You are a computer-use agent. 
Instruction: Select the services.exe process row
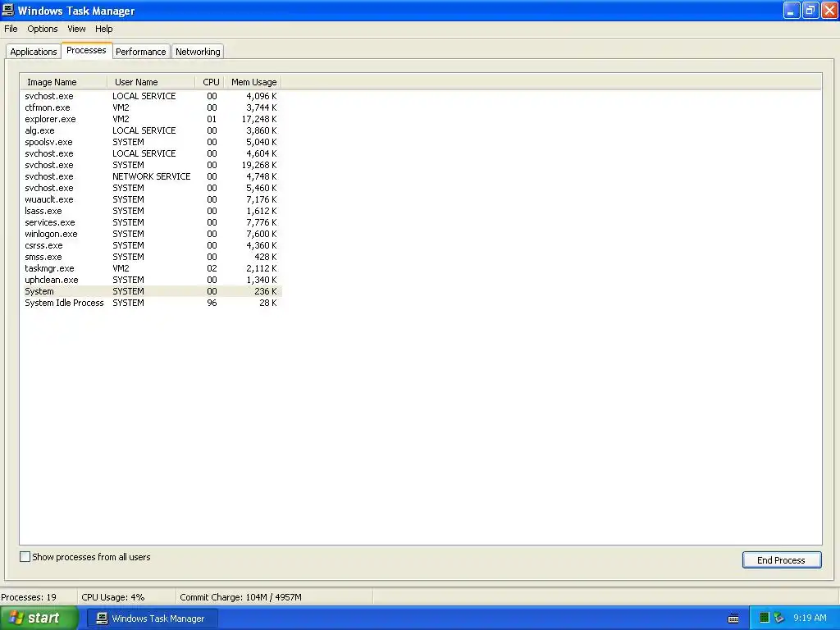pyautogui.click(x=151, y=222)
